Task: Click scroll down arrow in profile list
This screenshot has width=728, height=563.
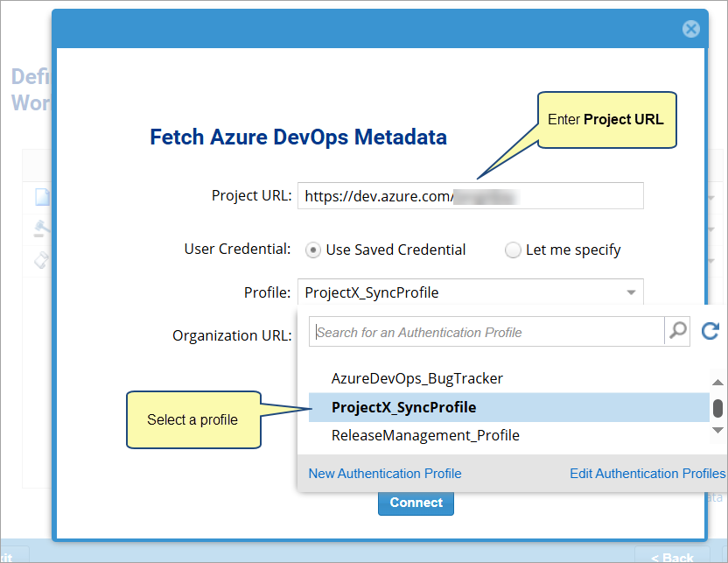Action: [717, 431]
